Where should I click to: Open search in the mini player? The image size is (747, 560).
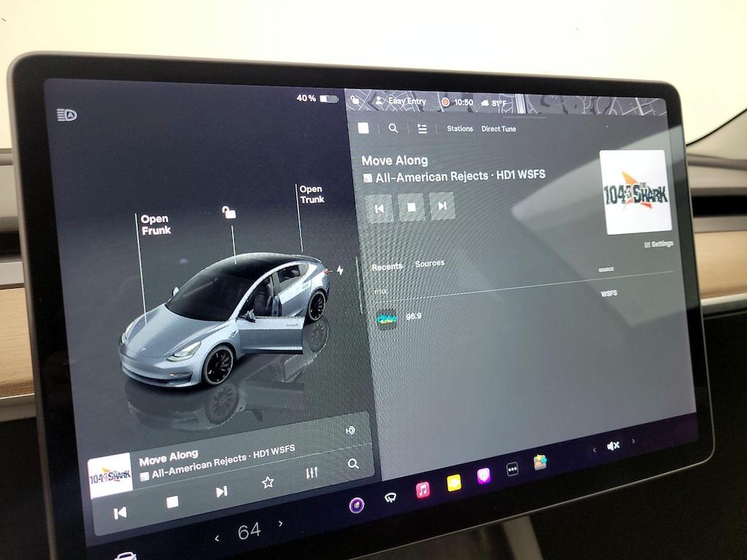click(x=353, y=464)
